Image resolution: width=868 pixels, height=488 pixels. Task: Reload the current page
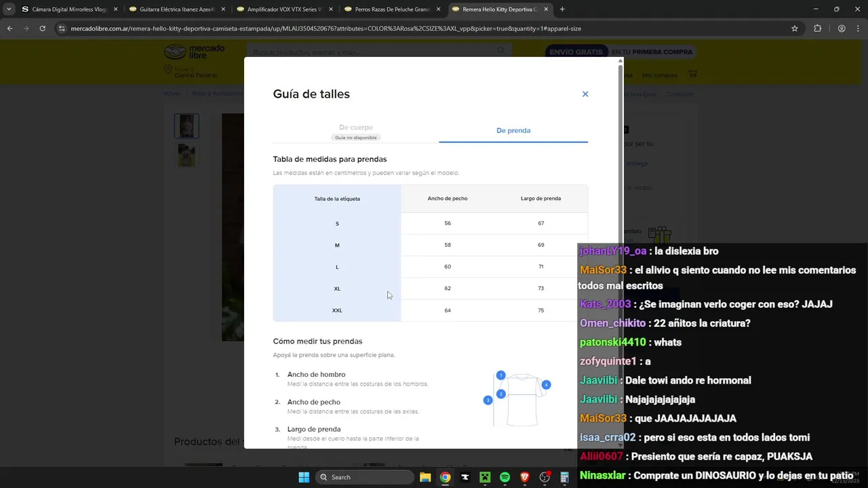tap(42, 28)
